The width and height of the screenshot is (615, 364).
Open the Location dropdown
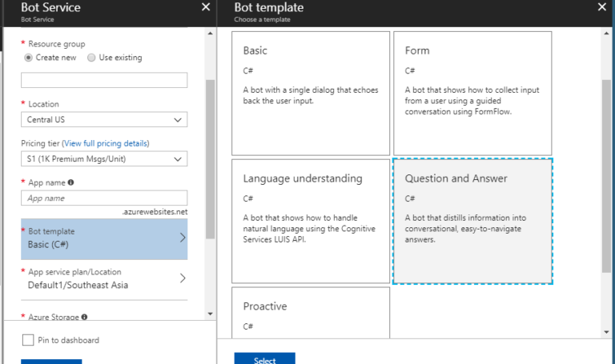[x=104, y=119]
